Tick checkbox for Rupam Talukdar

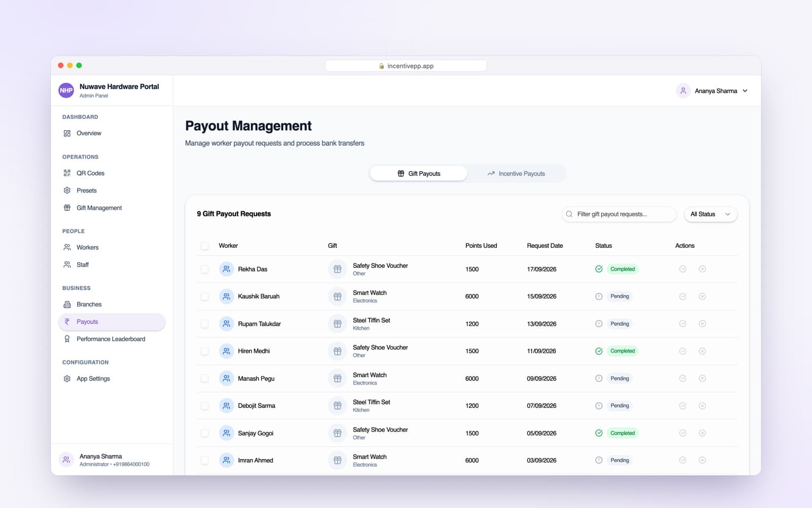[205, 324]
